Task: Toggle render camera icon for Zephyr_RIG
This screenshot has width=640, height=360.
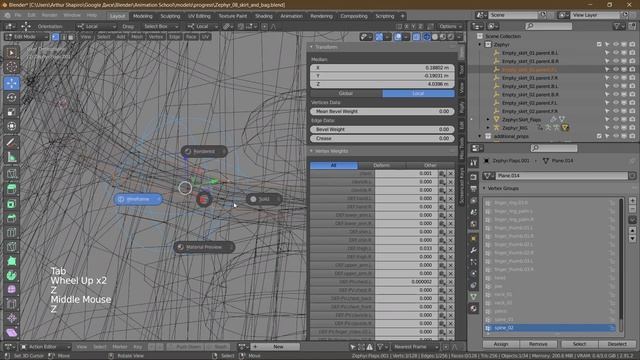Action: [x=632, y=128]
